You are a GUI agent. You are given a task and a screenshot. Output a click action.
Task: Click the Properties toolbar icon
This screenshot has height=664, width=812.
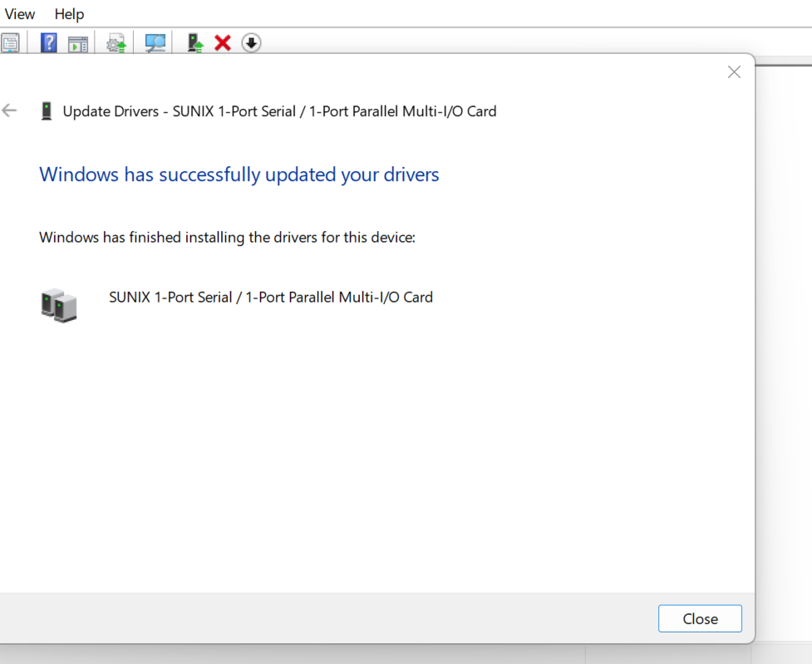tap(10, 42)
